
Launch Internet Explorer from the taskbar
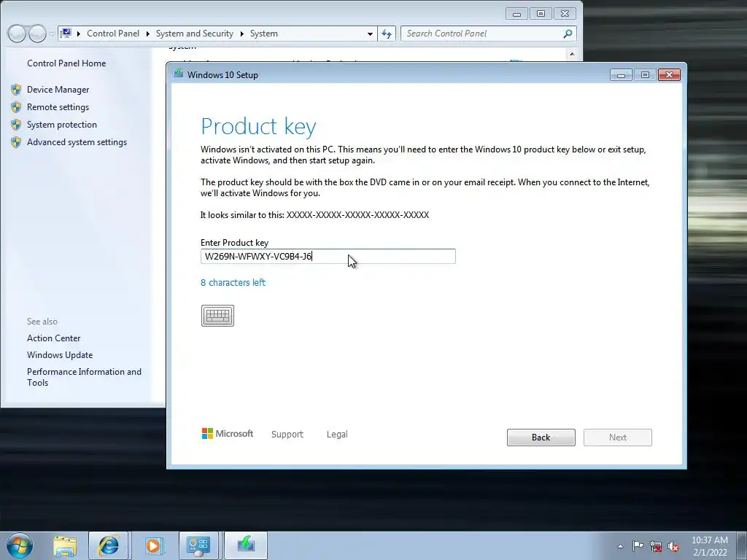tap(109, 545)
